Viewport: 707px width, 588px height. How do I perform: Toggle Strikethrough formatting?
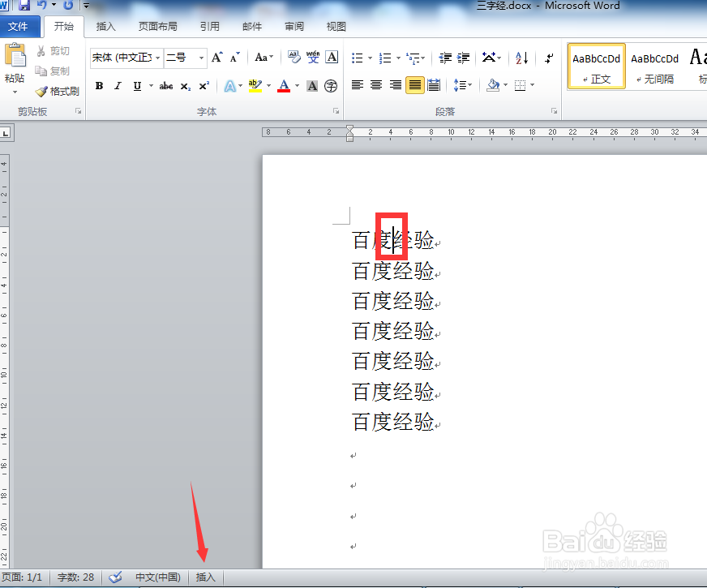click(x=165, y=86)
